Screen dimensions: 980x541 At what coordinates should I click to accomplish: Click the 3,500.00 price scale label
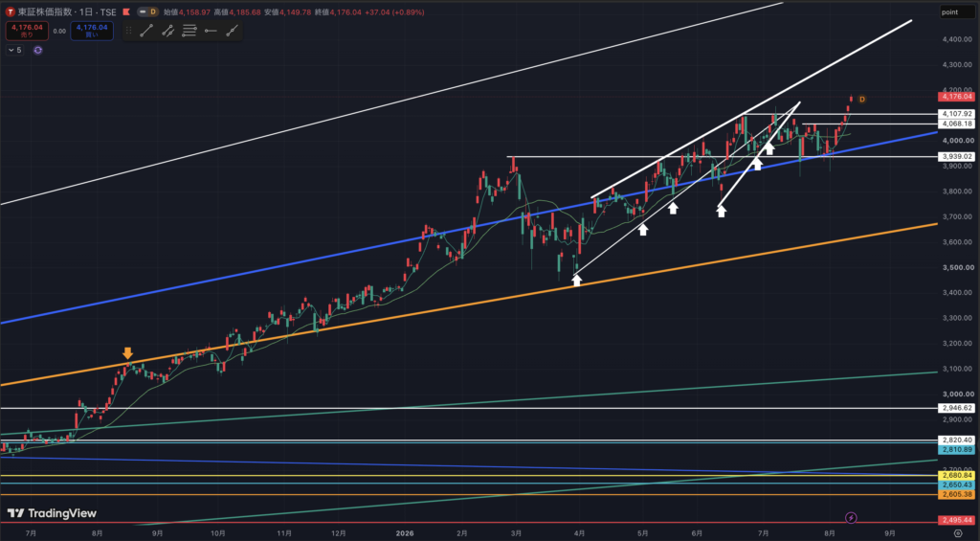(956, 267)
